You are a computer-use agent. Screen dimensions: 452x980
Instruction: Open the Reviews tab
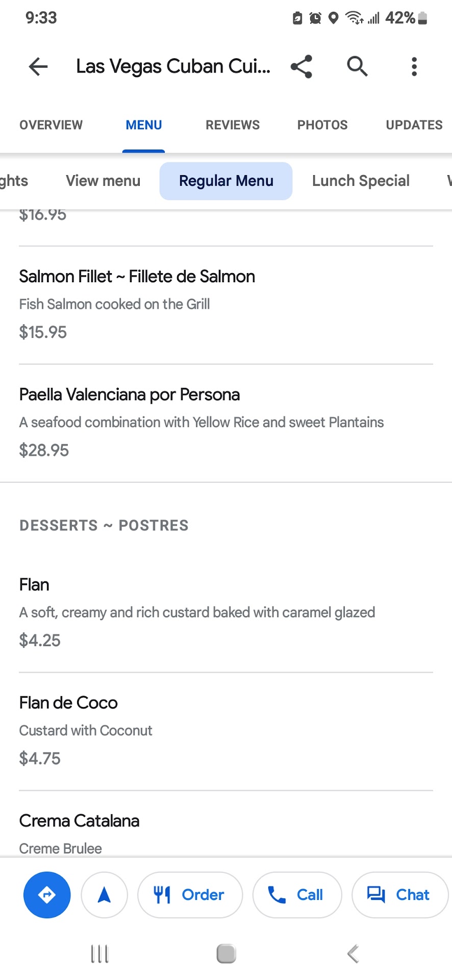pyautogui.click(x=233, y=125)
